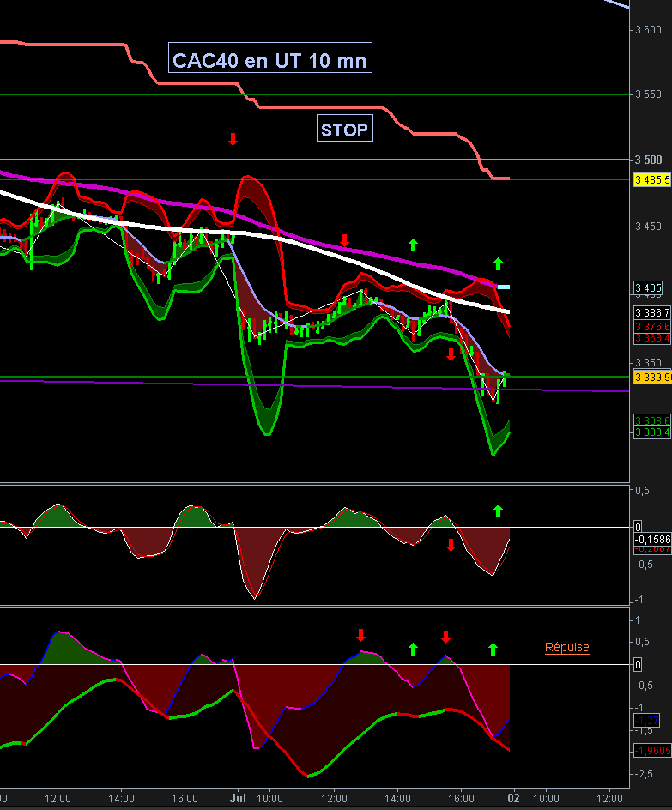Click the zero-level box in Répulse panel
This screenshot has height=810, width=672.
pyautogui.click(x=638, y=665)
